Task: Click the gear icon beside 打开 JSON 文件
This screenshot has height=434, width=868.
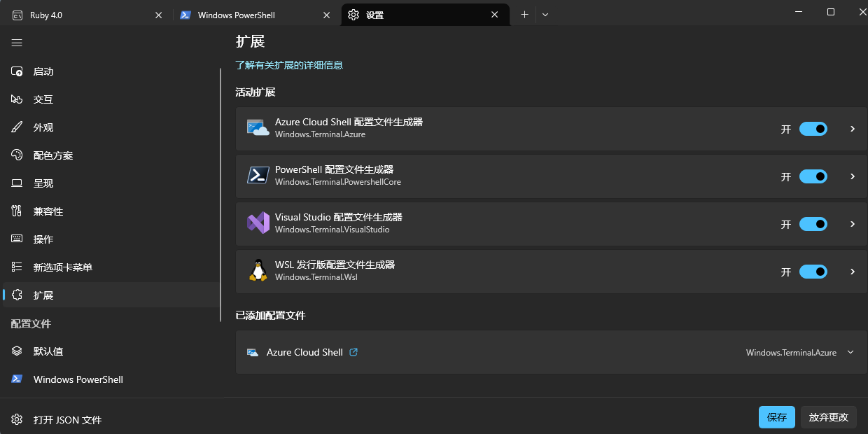Action: pyautogui.click(x=17, y=420)
